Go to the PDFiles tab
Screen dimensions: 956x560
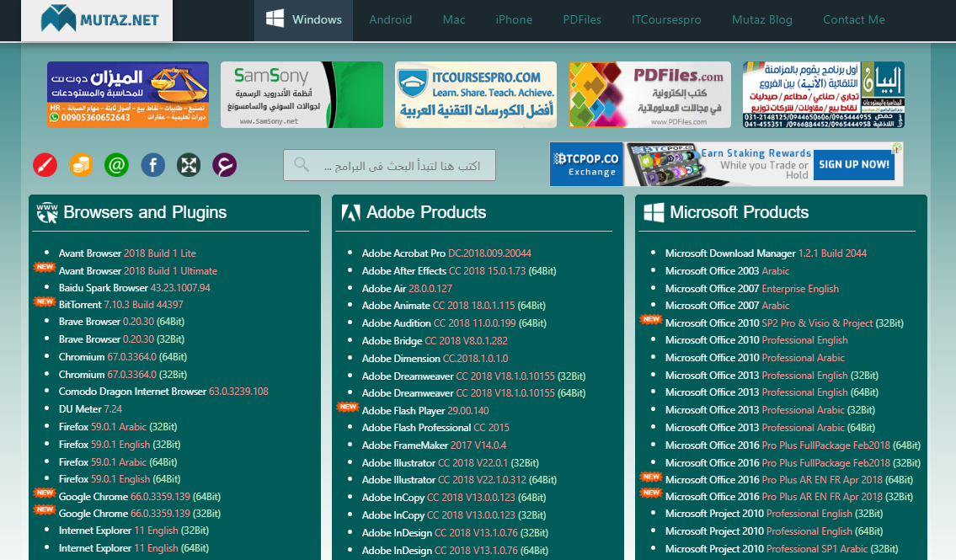point(582,19)
